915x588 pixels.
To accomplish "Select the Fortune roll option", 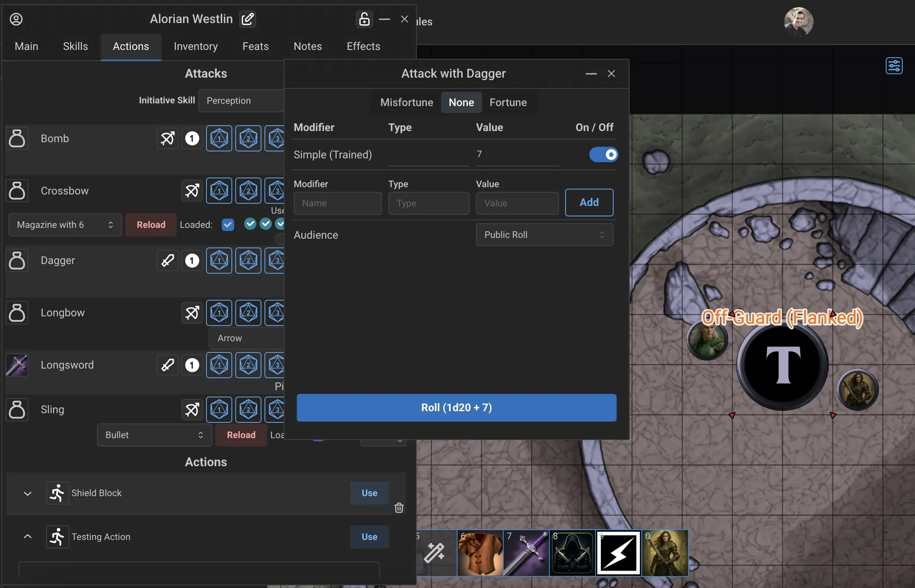I will point(508,102).
